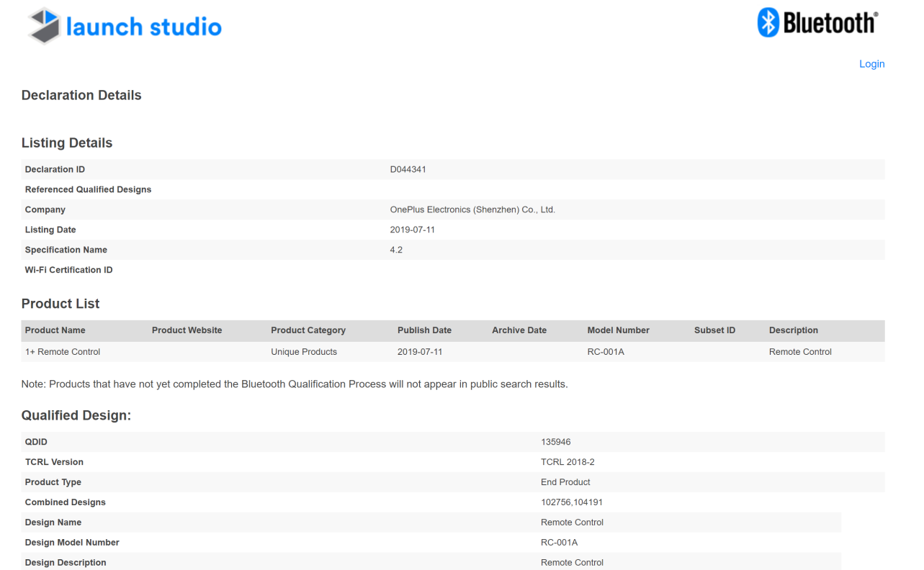Click the Model Number column header
This screenshot has height=570, width=924.
click(x=618, y=330)
